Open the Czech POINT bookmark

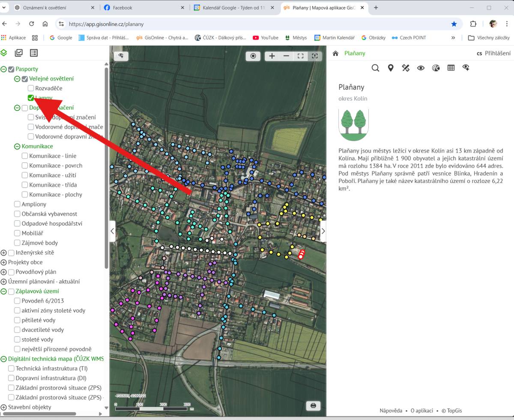(x=409, y=38)
